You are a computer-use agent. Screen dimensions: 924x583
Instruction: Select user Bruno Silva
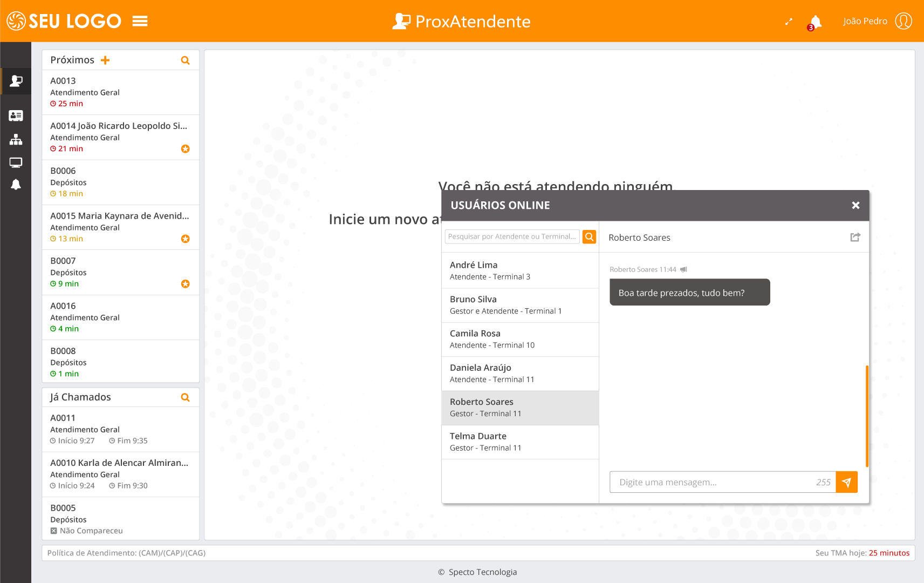point(520,305)
